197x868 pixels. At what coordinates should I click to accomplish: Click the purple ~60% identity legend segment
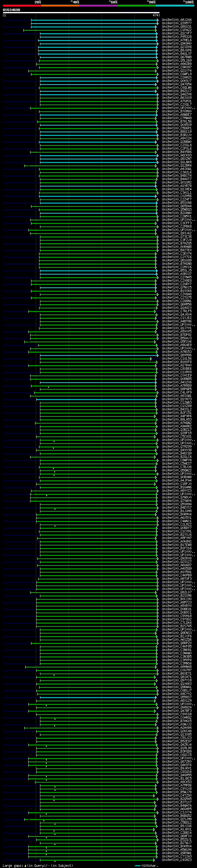click(x=99, y=6)
